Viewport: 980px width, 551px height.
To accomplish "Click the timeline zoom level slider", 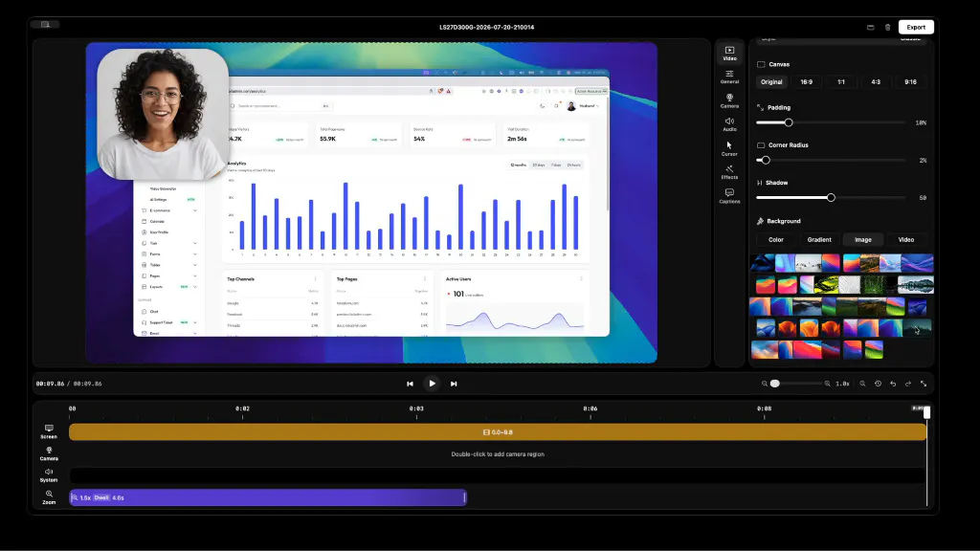I will [x=795, y=384].
